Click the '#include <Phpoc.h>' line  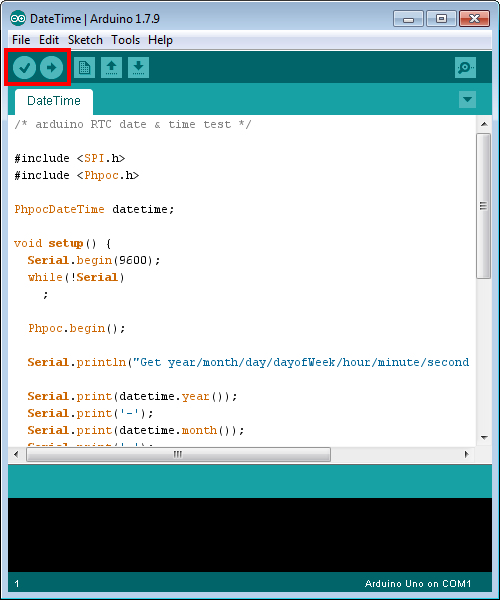tap(77, 175)
